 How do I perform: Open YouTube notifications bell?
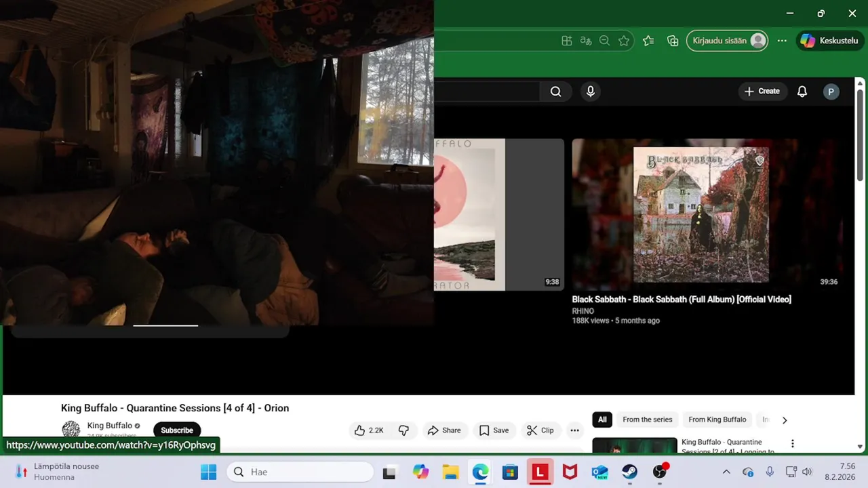click(x=802, y=91)
